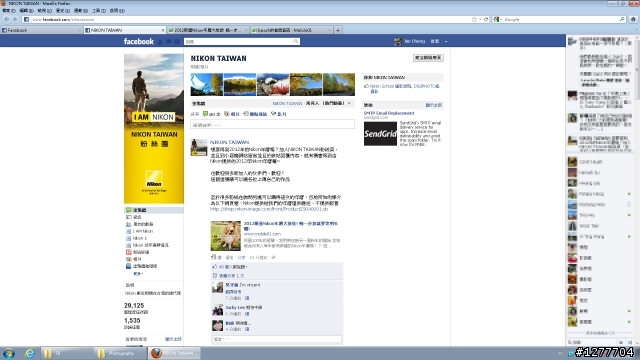
Task: Expand 更多 in the left sidebar
Action: (x=138, y=274)
